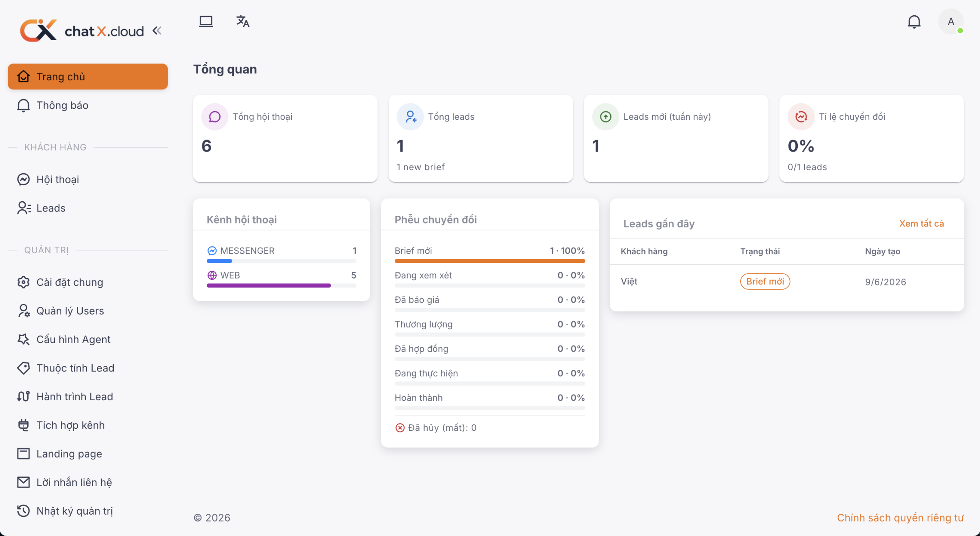Viewport: 980px width, 536px height.
Task: Click the bell icon beside Thông báo
Action: 23,105
